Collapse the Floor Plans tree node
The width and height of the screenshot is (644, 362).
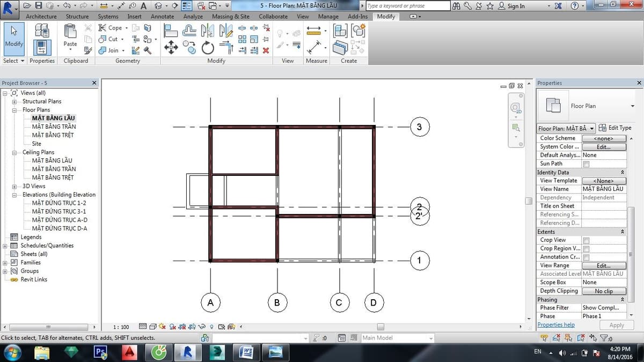tap(14, 110)
